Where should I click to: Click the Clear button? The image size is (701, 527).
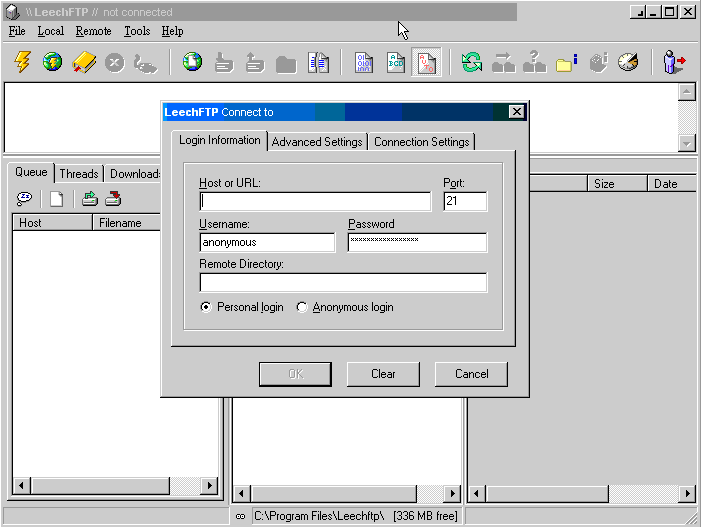click(383, 374)
